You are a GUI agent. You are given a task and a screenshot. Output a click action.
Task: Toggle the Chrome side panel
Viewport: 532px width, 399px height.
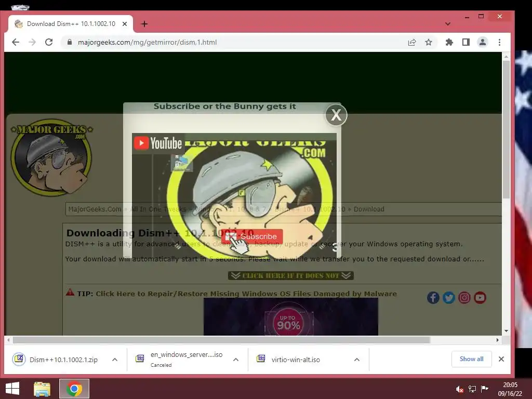click(x=466, y=42)
